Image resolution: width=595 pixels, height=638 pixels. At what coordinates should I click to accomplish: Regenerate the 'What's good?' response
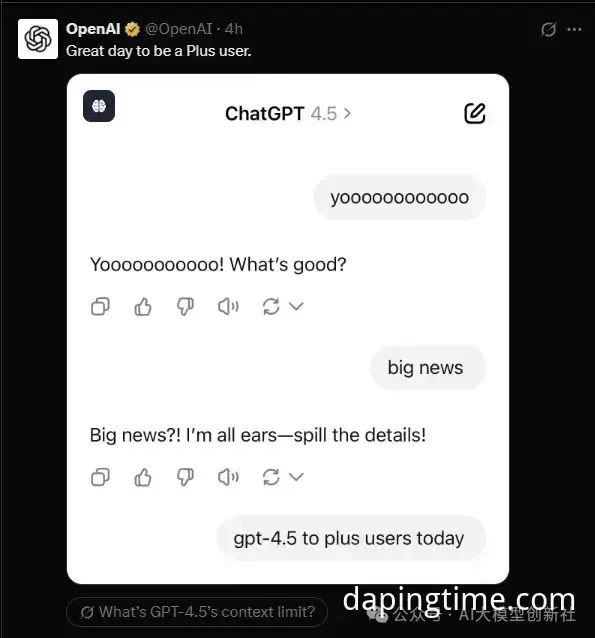(x=271, y=306)
